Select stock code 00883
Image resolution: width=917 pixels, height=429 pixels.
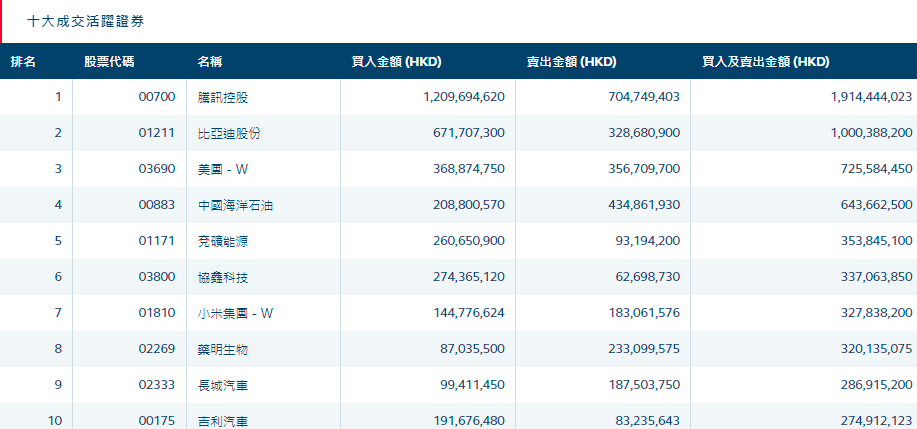pos(157,205)
